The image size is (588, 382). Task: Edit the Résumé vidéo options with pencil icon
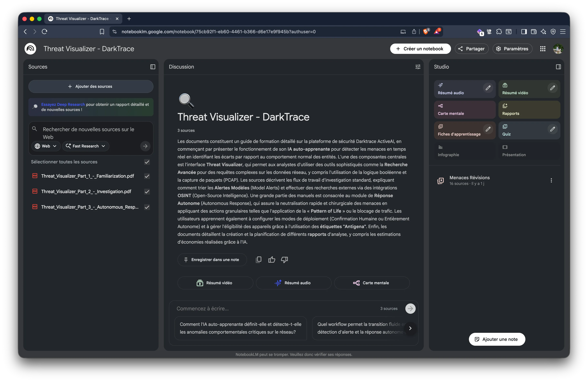[x=553, y=88]
